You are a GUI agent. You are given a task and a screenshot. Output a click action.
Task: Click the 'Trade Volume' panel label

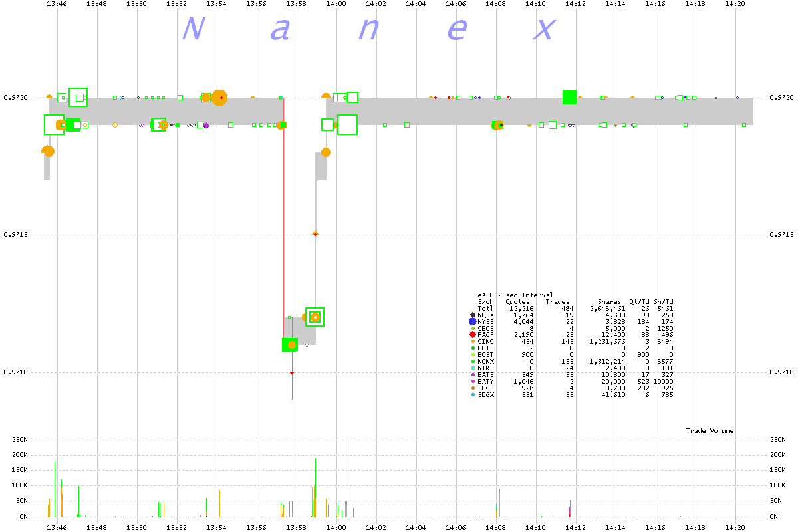click(710, 431)
